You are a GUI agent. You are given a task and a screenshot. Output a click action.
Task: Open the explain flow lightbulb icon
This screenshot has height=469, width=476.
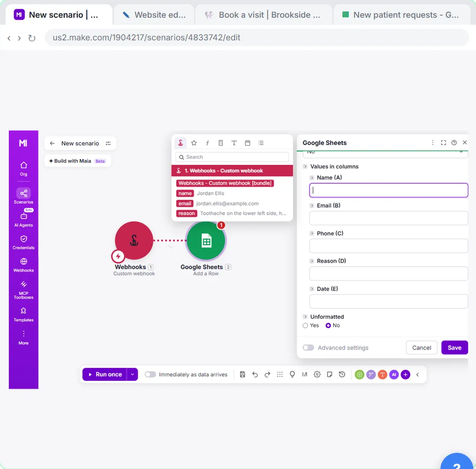click(292, 374)
